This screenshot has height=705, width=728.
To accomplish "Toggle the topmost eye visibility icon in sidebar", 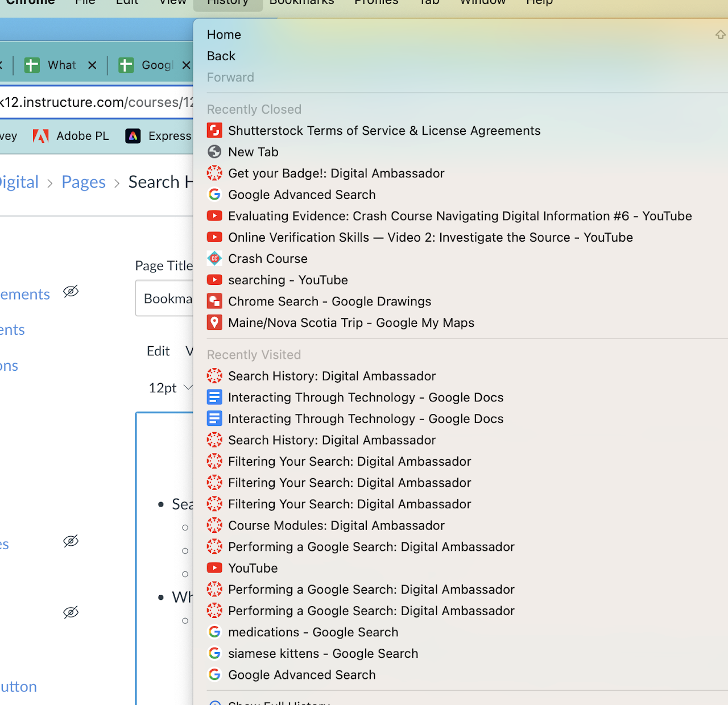I will tap(71, 292).
